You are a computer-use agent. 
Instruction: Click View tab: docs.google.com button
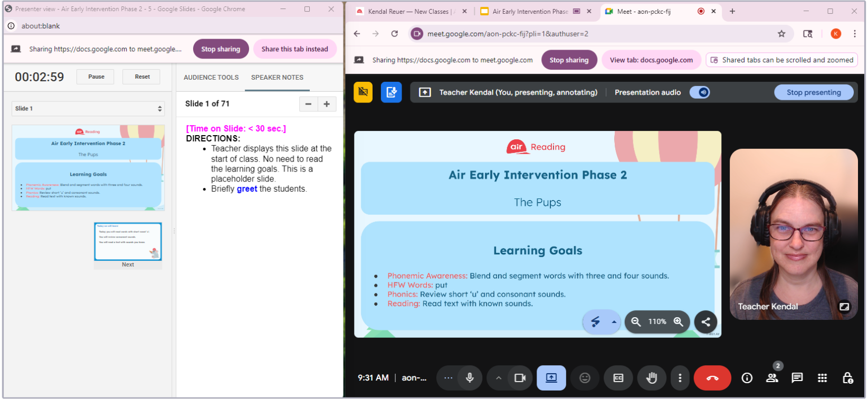tap(651, 60)
